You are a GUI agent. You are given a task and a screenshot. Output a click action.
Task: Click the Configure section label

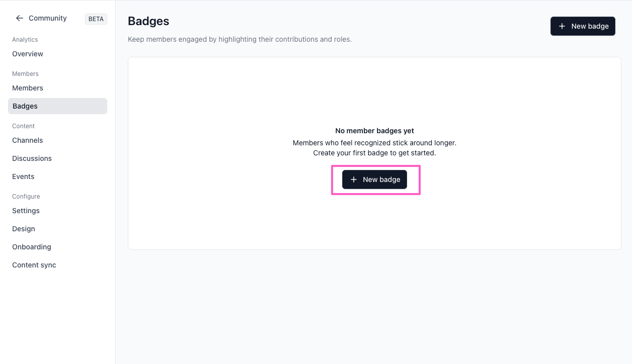coord(26,197)
